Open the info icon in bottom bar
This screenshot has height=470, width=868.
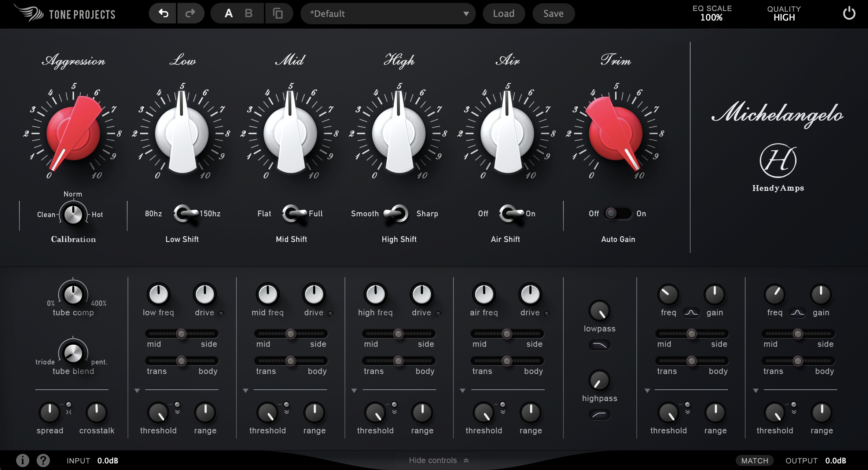[22, 460]
